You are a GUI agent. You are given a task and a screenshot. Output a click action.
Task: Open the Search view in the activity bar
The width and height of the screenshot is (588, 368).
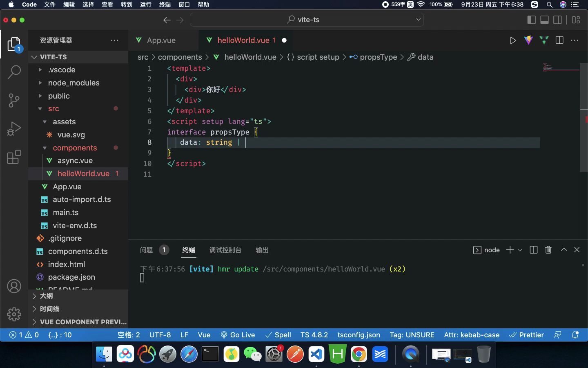[x=14, y=72]
